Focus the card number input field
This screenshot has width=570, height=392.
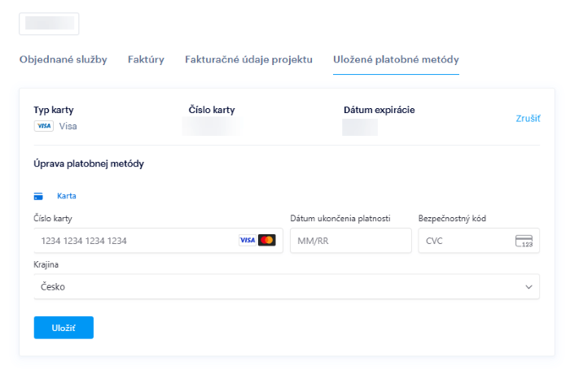(x=159, y=241)
